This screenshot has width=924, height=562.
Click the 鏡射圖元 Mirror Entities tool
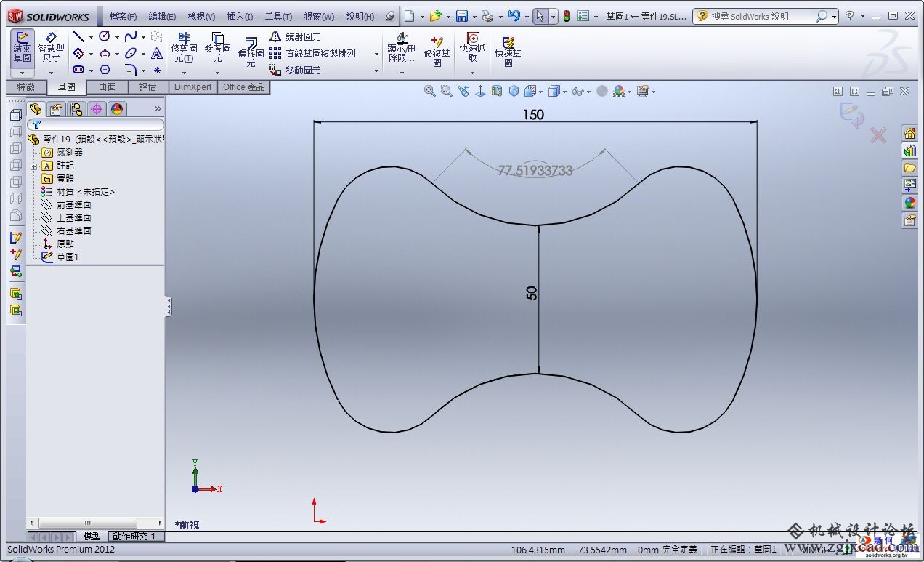pyautogui.click(x=295, y=36)
